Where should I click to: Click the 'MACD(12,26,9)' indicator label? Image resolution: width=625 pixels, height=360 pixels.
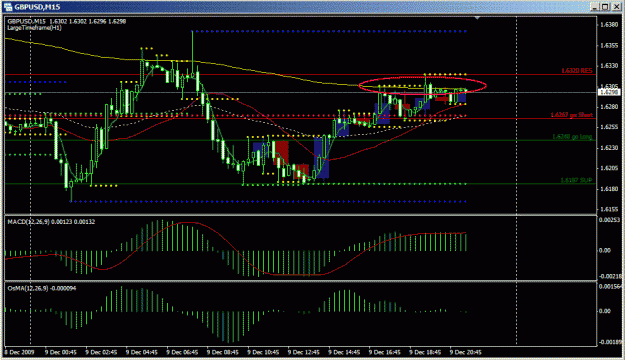tap(51, 222)
